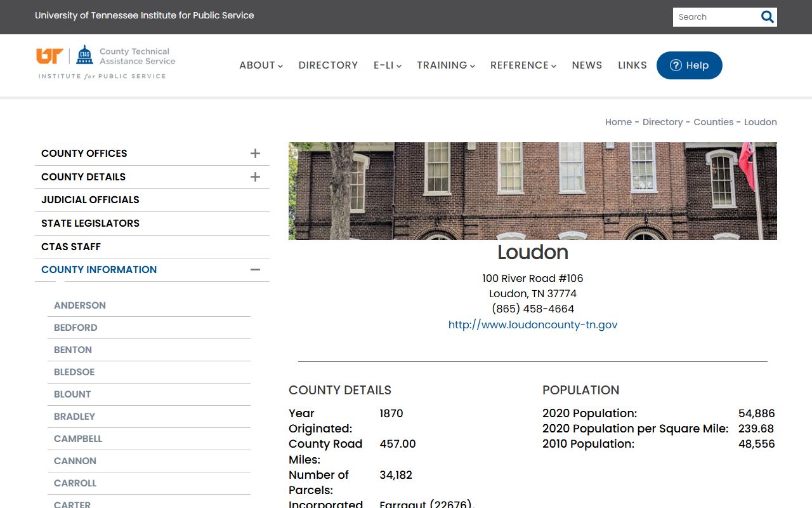Click the County Road Miles value 457.00
This screenshot has height=508, width=812.
point(398,444)
